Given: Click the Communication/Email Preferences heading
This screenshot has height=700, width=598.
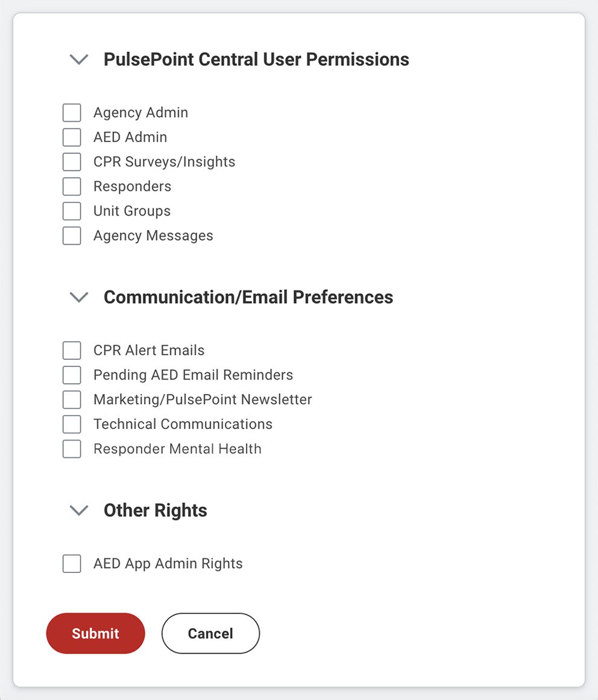Looking at the screenshot, I should [249, 297].
